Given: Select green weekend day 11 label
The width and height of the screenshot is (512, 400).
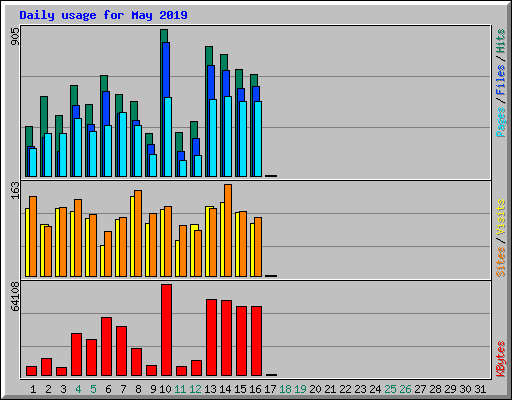Looking at the screenshot, I should pos(180,389).
